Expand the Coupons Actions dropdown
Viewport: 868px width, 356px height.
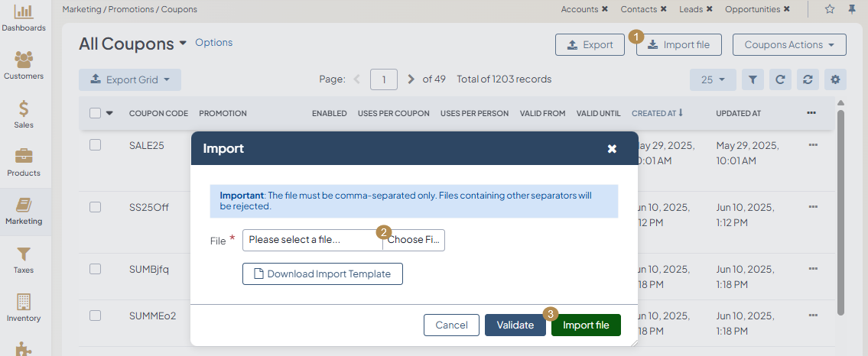coord(789,45)
